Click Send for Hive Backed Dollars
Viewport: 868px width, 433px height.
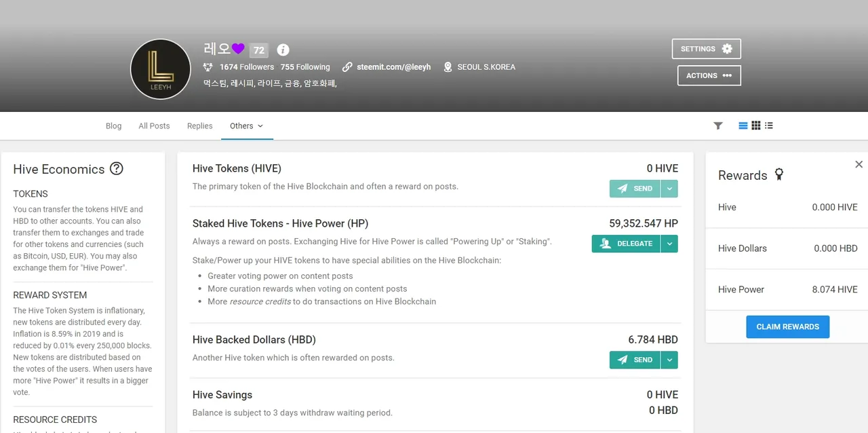pos(635,360)
